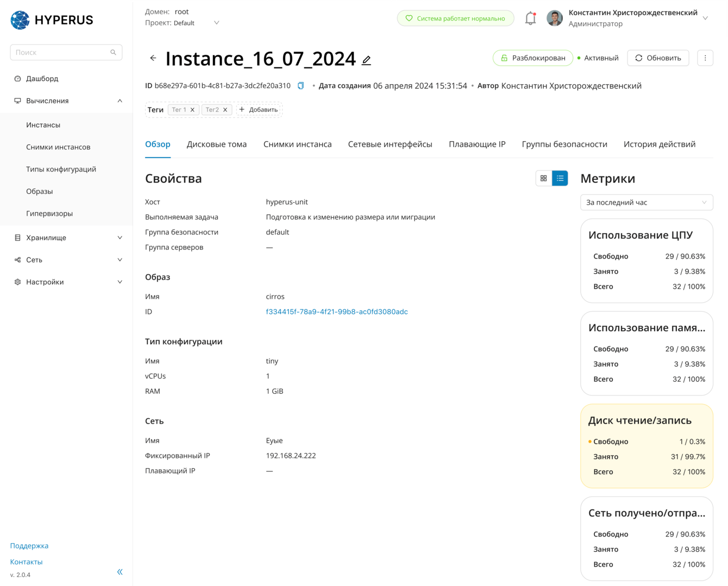Delete the "Тег2" tag
Screen dimensions: 728x586
pyautogui.click(x=225, y=110)
